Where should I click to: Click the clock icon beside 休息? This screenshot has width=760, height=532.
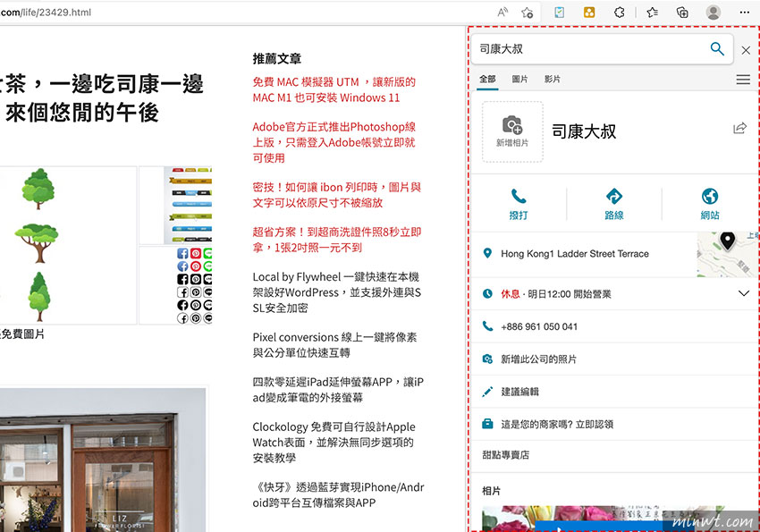coord(487,293)
